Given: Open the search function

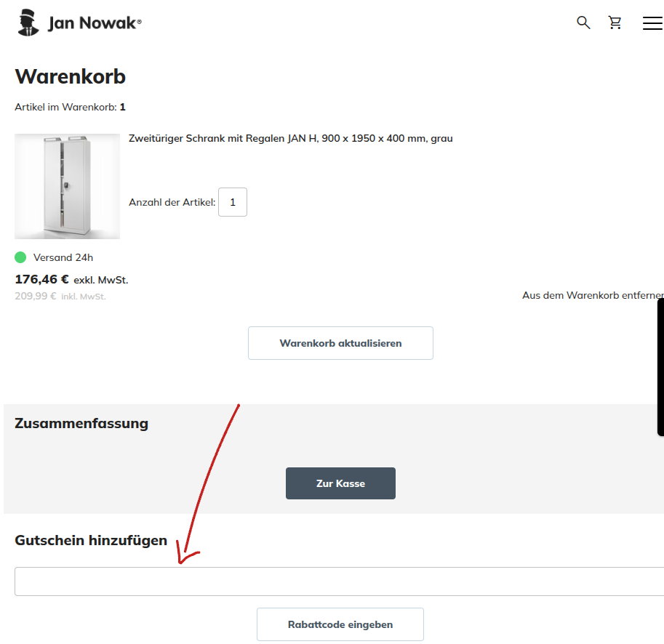Looking at the screenshot, I should pos(583,23).
